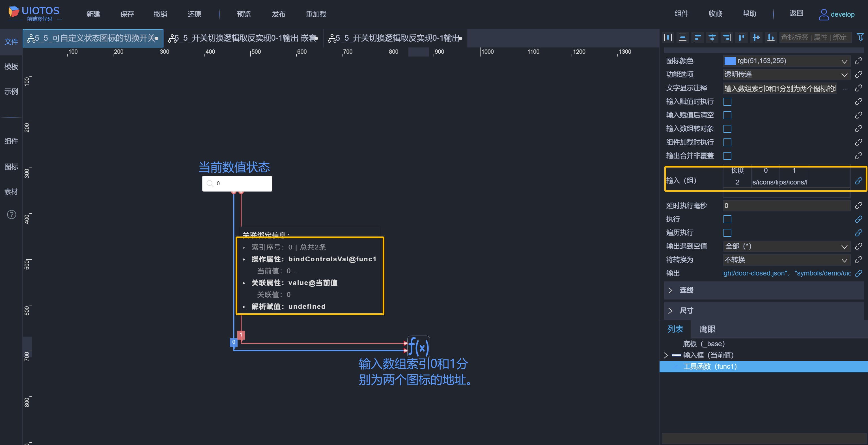Screen dimensions: 868x445
Task: Check the 遍历执行 checkbox
Action: pos(727,233)
